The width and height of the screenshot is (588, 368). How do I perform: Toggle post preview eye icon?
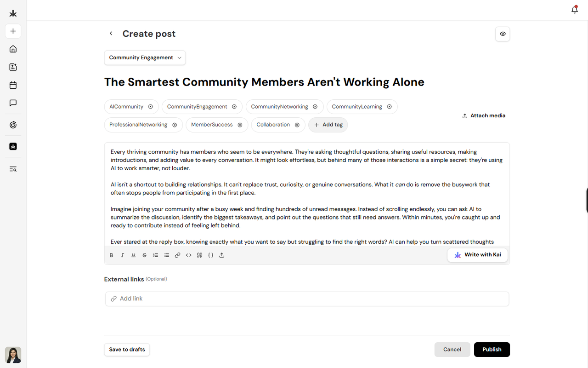503,34
